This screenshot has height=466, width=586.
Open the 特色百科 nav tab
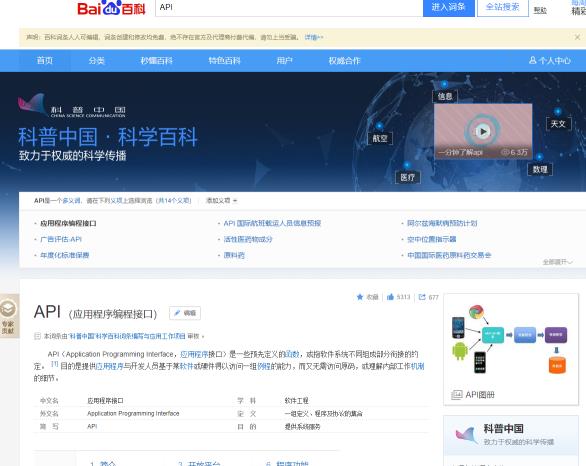pyautogui.click(x=224, y=61)
